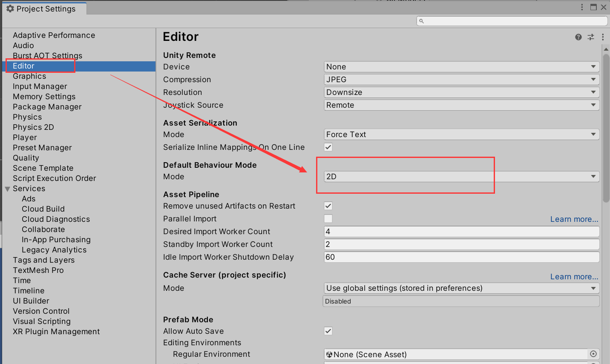Open TextMesh Pro settings
Screen dimensions: 610x364
(38, 270)
